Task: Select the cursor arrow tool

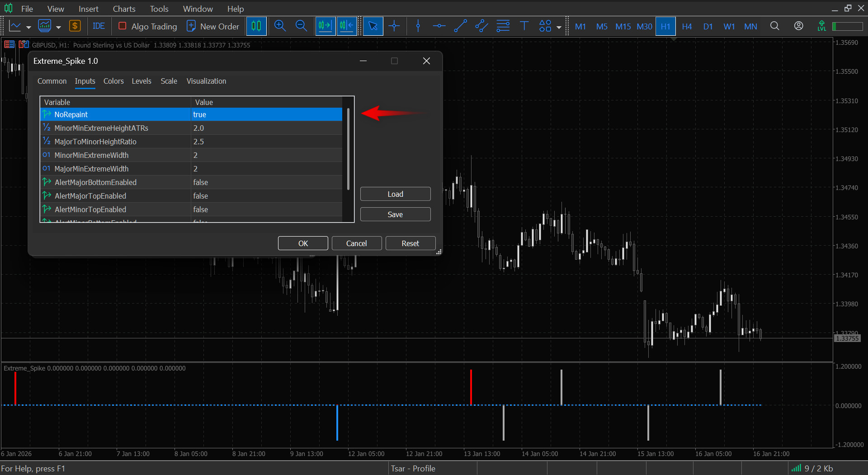Action: (373, 26)
